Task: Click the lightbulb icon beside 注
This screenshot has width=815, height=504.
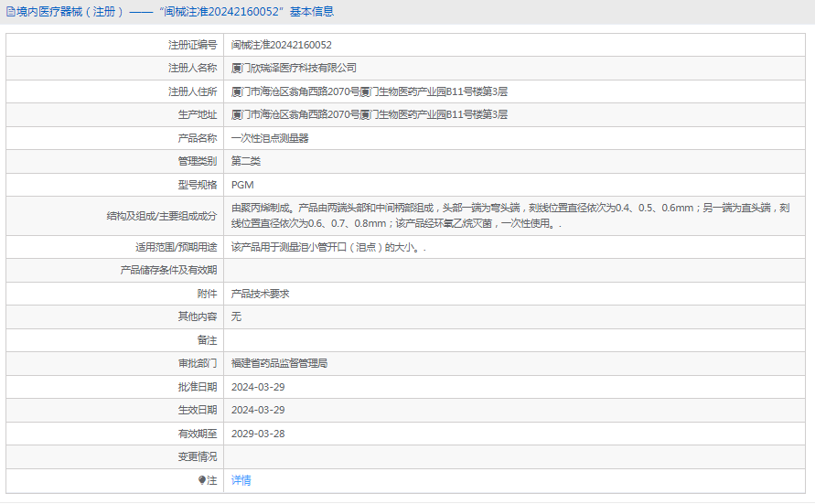Action: coord(201,480)
